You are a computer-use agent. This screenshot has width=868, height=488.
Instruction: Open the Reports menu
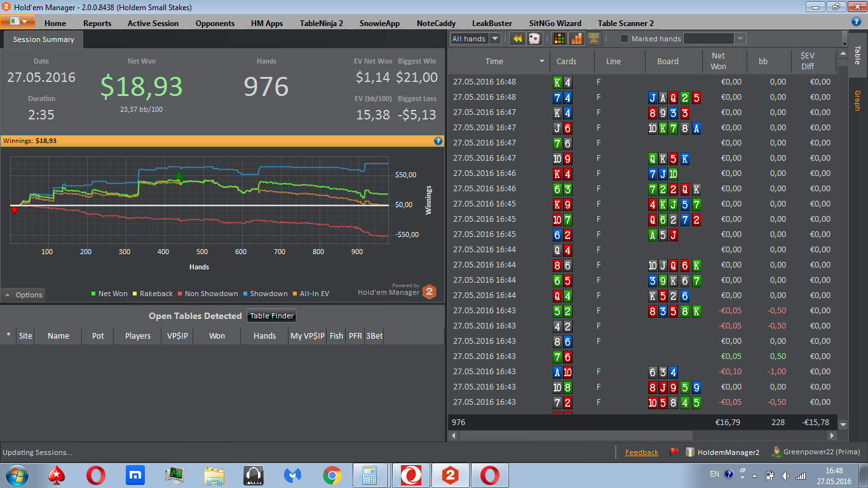(x=97, y=23)
